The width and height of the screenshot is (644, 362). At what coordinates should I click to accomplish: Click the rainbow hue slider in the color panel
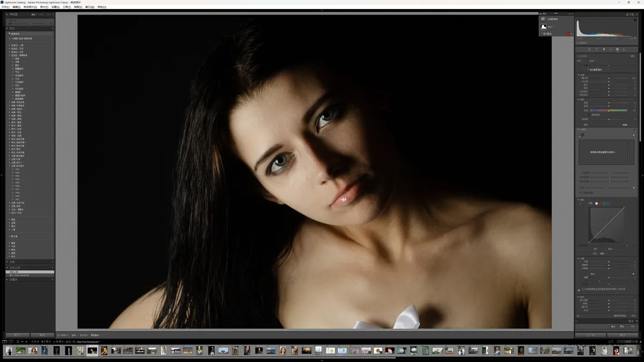(609, 110)
